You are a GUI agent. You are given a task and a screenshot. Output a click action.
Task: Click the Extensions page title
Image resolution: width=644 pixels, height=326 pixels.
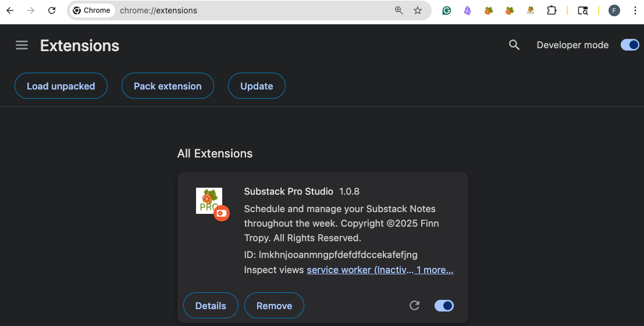tap(80, 45)
